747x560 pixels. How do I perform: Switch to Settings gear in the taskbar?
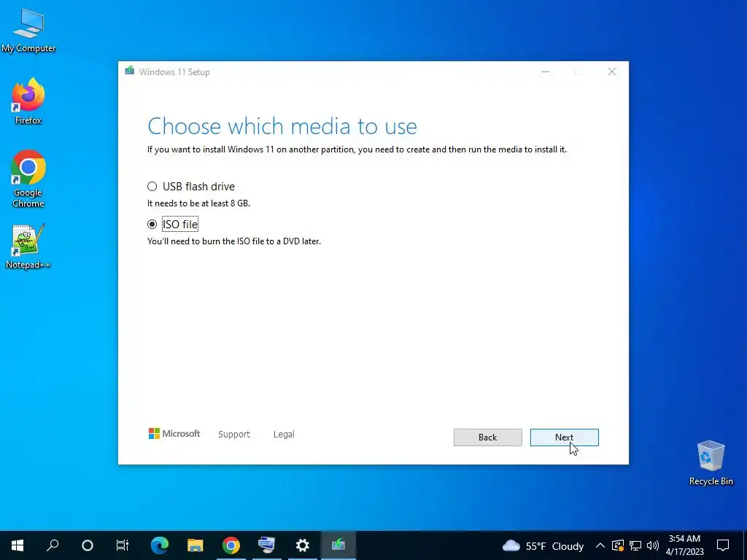click(x=303, y=545)
